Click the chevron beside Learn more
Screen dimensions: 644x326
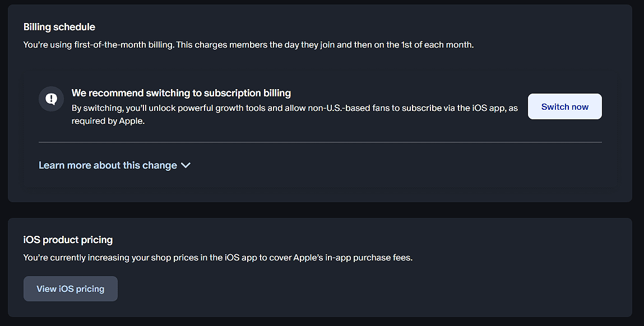(x=186, y=165)
